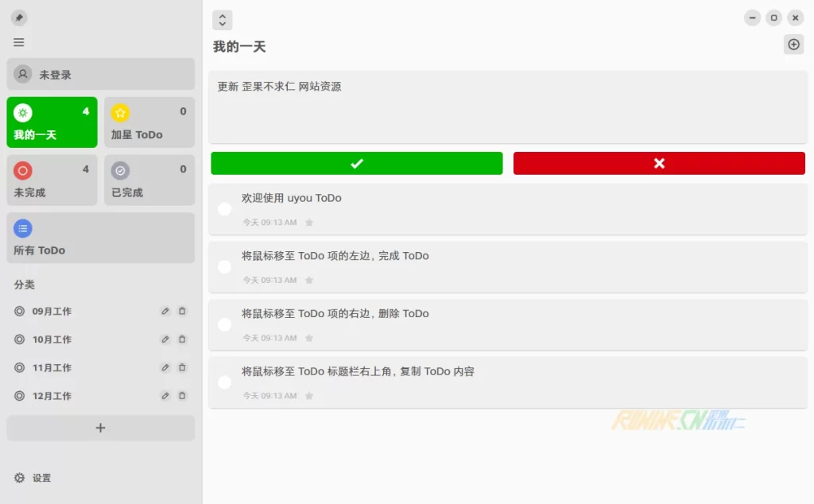Open the 未登录 account panel

pyautogui.click(x=100, y=74)
